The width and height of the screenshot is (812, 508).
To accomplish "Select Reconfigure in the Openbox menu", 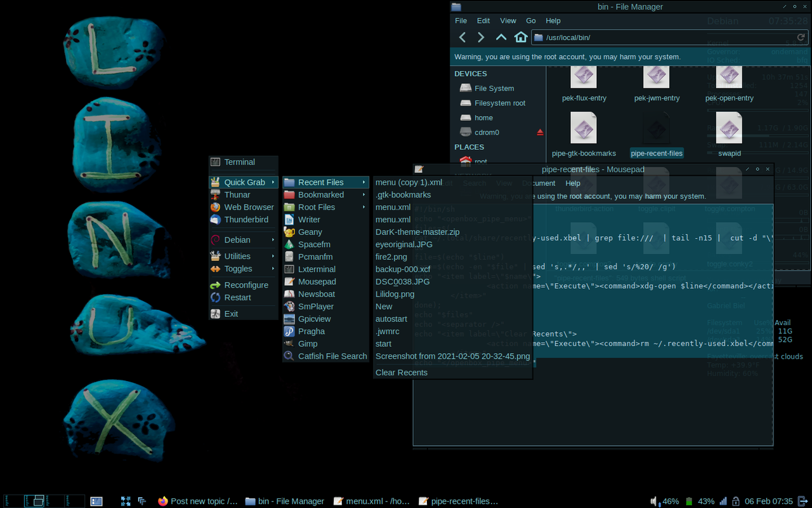I will 244,285.
